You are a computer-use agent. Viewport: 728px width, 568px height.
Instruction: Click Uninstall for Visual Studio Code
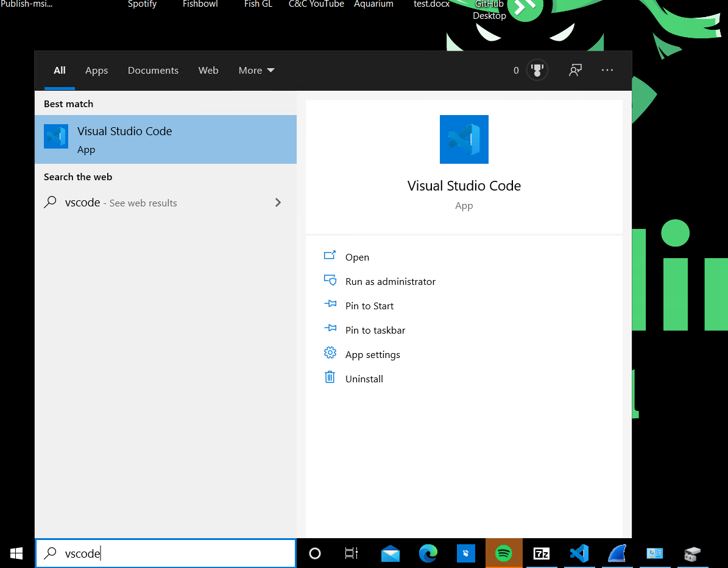click(x=364, y=379)
